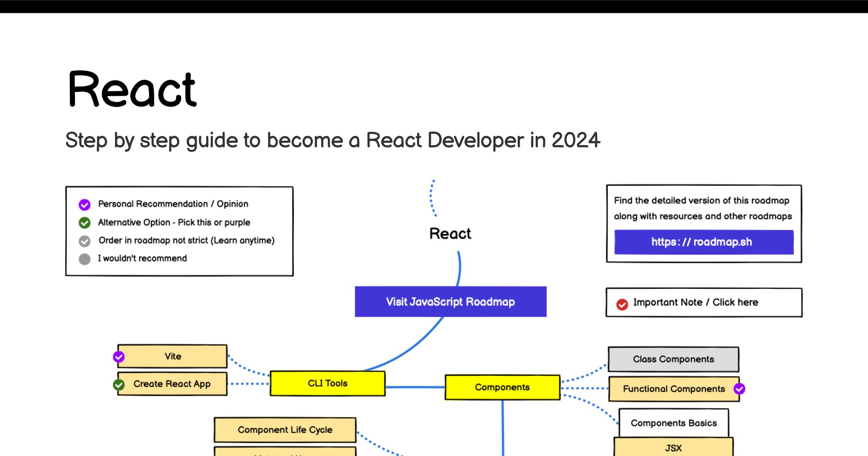Open the Visit JavaScript Roadmap button

(x=451, y=301)
